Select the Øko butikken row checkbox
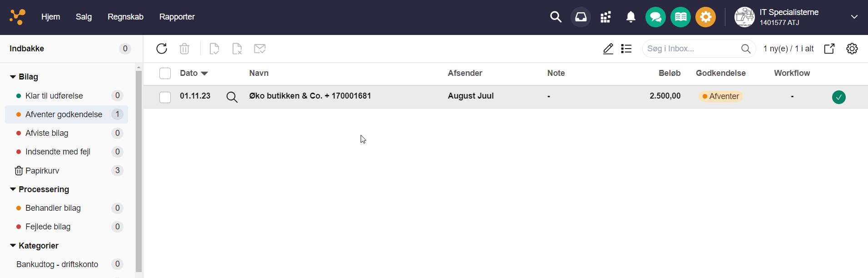This screenshot has height=278, width=868. tap(165, 97)
